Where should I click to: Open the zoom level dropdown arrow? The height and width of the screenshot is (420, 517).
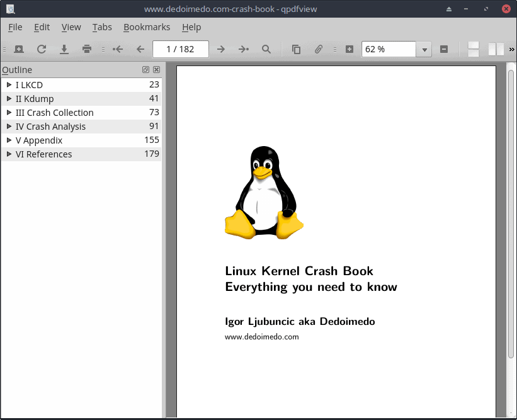coord(424,50)
